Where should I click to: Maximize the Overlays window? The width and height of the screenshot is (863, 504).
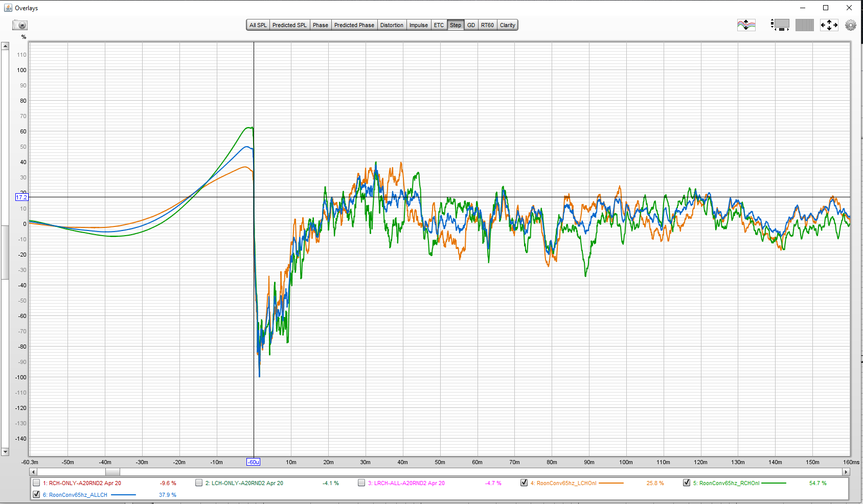[826, 8]
